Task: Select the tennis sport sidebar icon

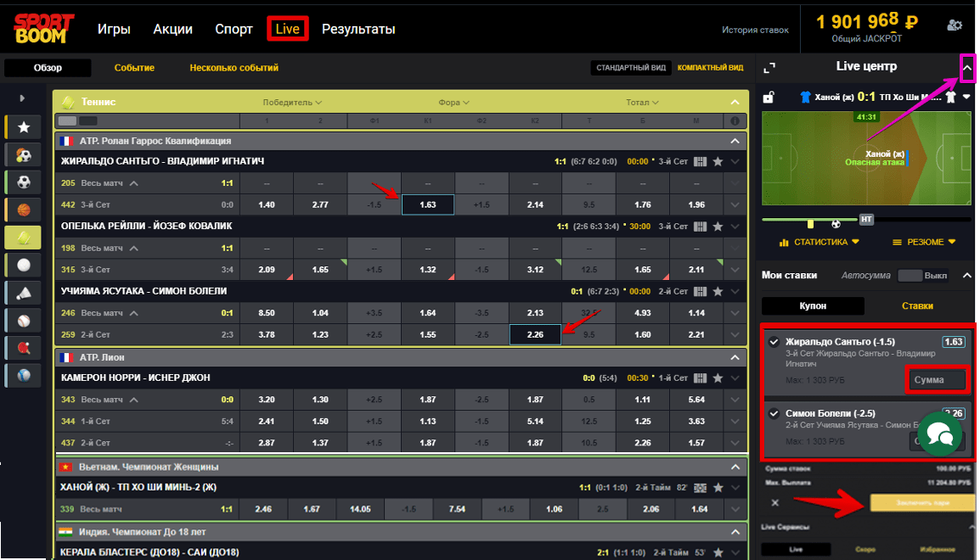Action: [x=24, y=238]
